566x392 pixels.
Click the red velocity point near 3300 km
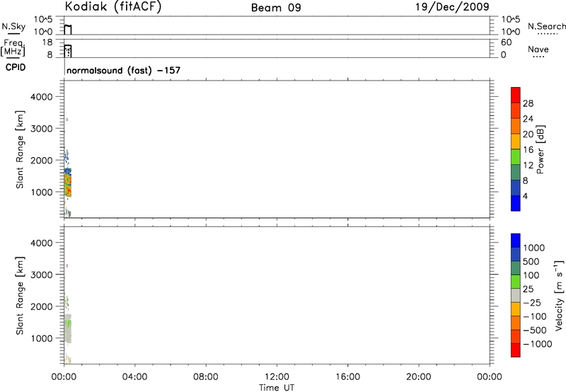(x=67, y=266)
